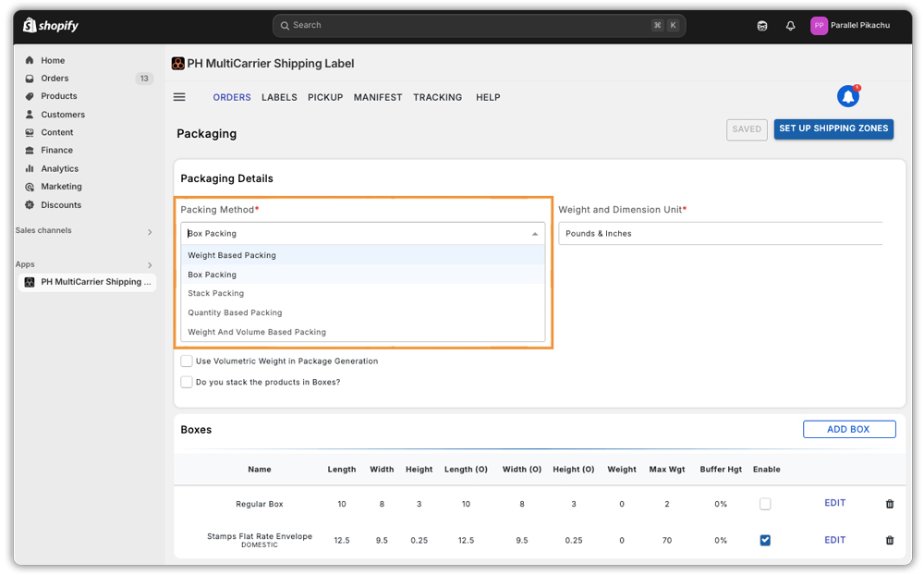This screenshot has height=575, width=924.
Task: Click the Customers person icon
Action: point(30,115)
